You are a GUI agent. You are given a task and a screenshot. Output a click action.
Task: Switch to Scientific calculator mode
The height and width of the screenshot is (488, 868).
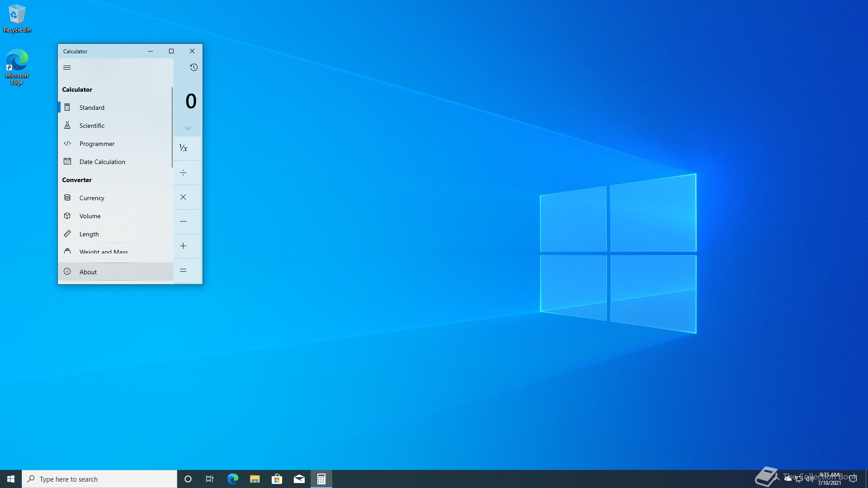coord(92,126)
